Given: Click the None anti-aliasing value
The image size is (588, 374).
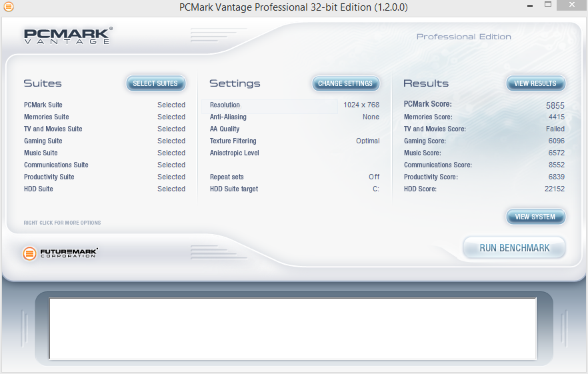Looking at the screenshot, I should 371,117.
